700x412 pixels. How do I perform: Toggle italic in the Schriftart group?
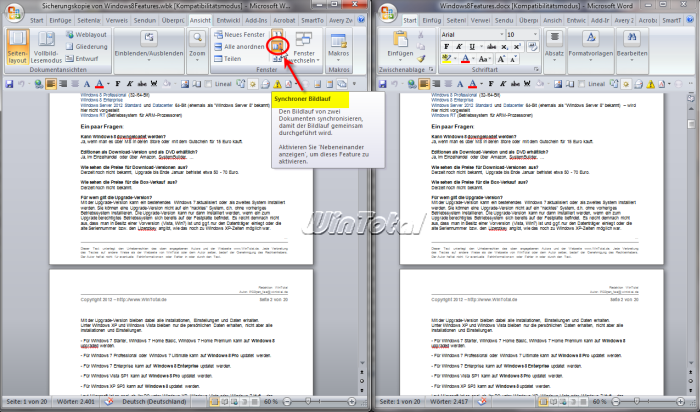click(x=459, y=46)
